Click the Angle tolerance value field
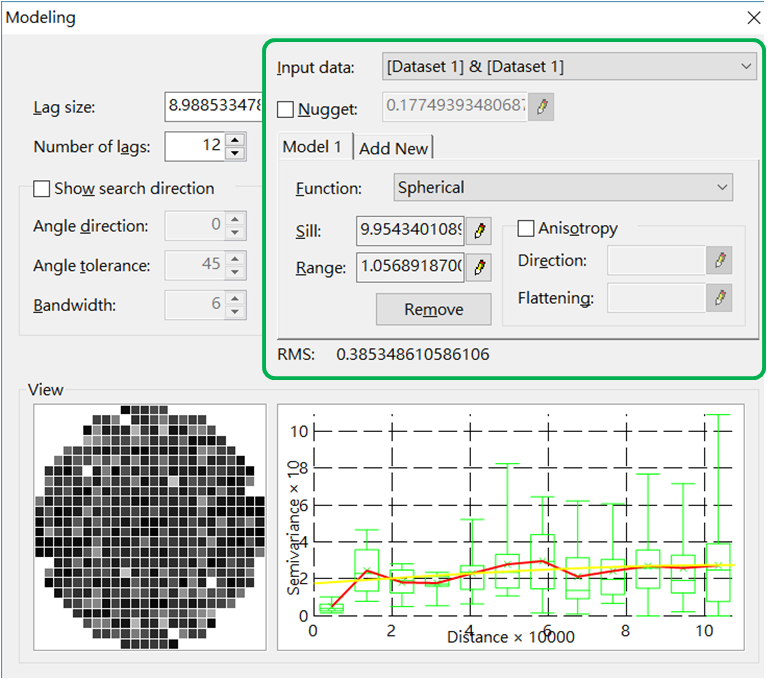 [x=195, y=265]
